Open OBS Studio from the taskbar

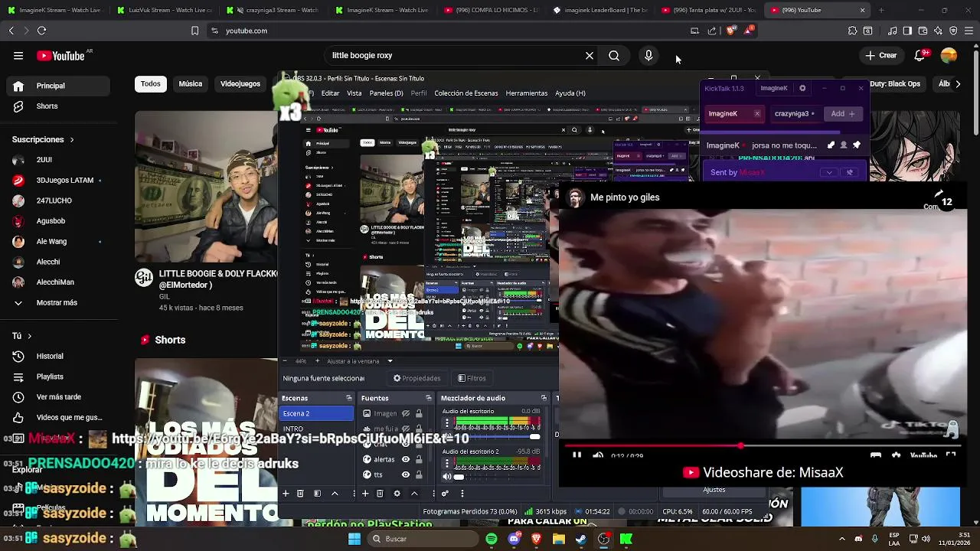603,539
